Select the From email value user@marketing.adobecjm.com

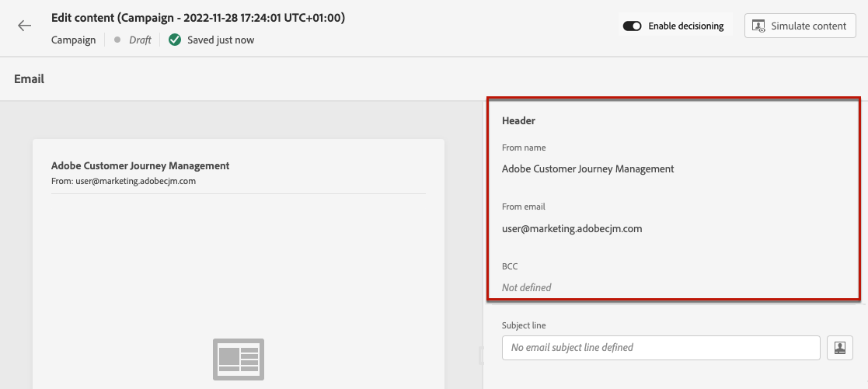(x=572, y=228)
